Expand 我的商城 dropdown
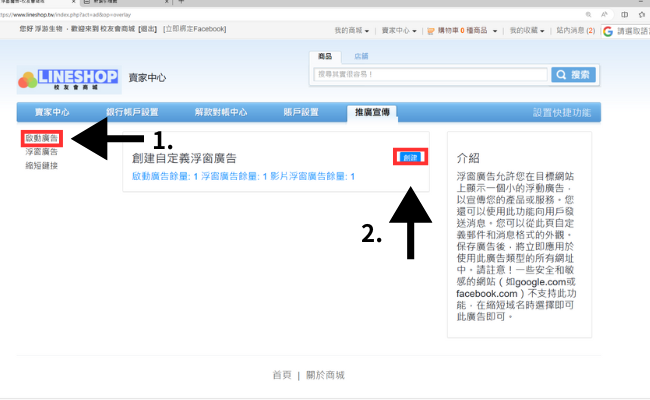This screenshot has height=400, width=650. pos(352,31)
